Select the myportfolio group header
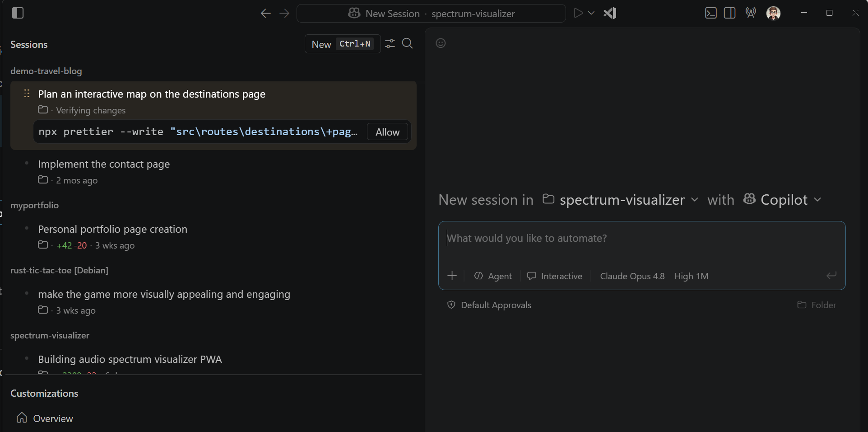This screenshot has height=432, width=868. (x=34, y=205)
